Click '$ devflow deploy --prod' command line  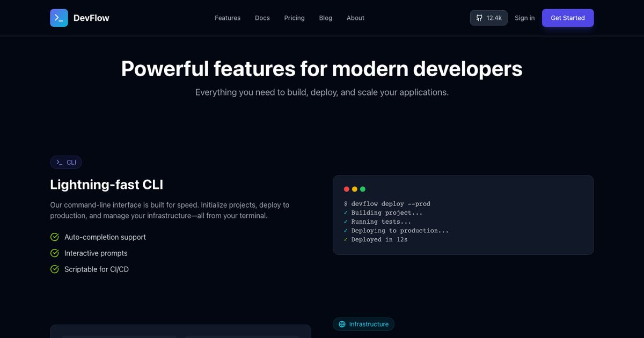pyautogui.click(x=387, y=204)
